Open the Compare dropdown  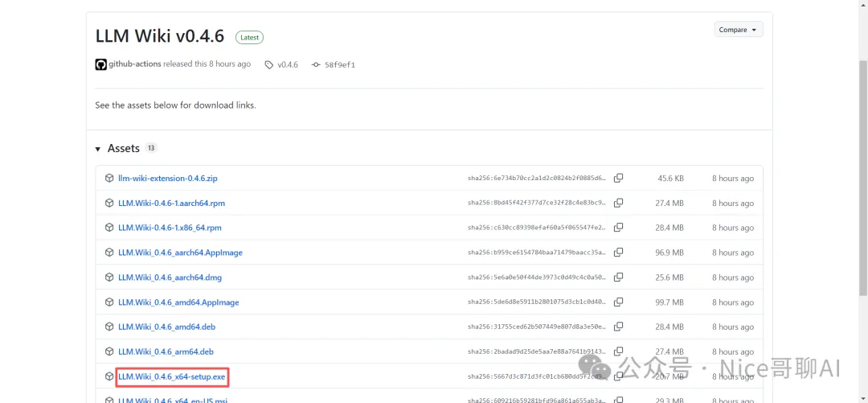(739, 30)
